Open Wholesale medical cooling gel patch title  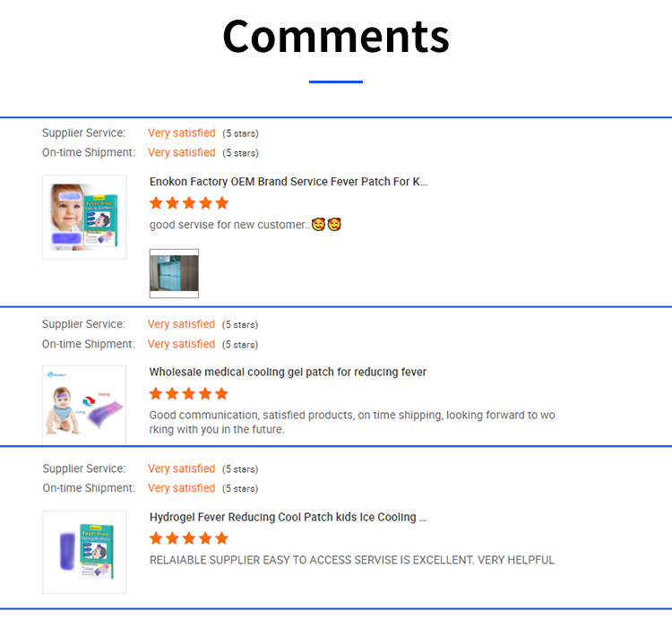tap(288, 373)
